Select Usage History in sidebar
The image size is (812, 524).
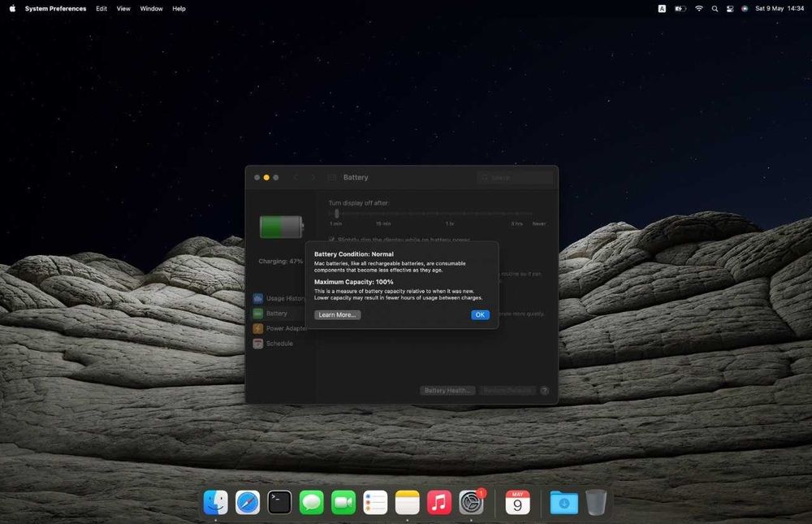(279, 298)
